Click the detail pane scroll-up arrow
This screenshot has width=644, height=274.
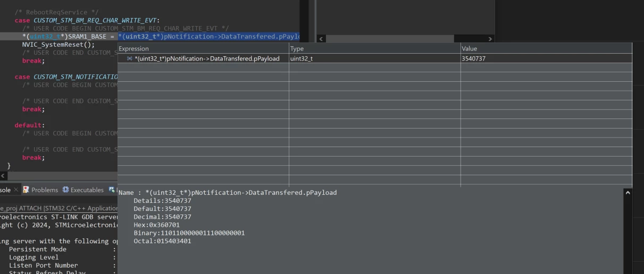[628, 192]
